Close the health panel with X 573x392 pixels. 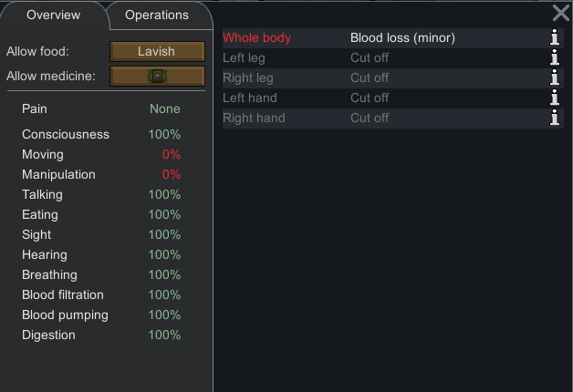561,13
